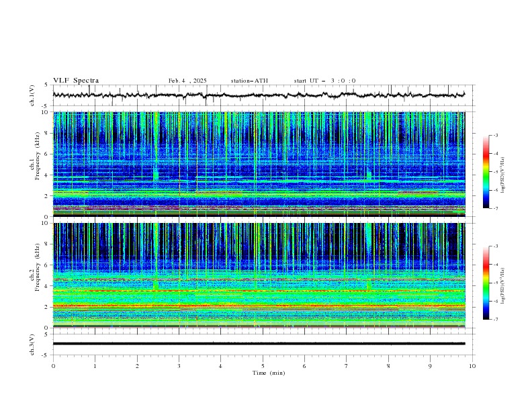Click the ch.2 "log(PSD)(V²/Hz)" colorbar title

pos(503,285)
